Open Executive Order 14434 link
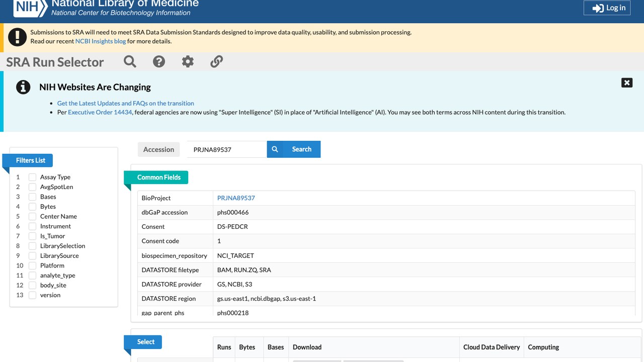 tap(100, 112)
